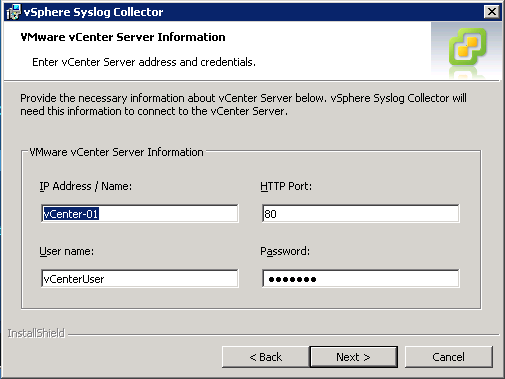Cancel the installation
Screen dimensions: 505x379
449,357
